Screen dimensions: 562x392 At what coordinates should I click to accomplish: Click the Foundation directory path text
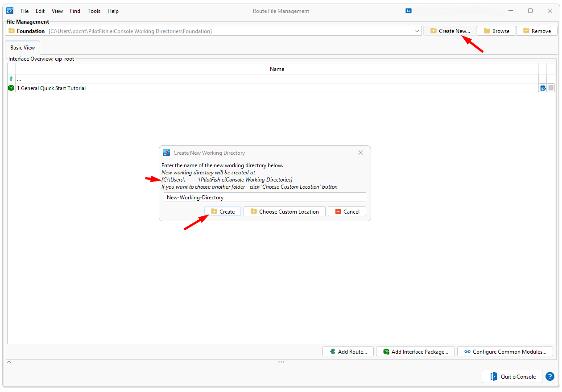[130, 31]
